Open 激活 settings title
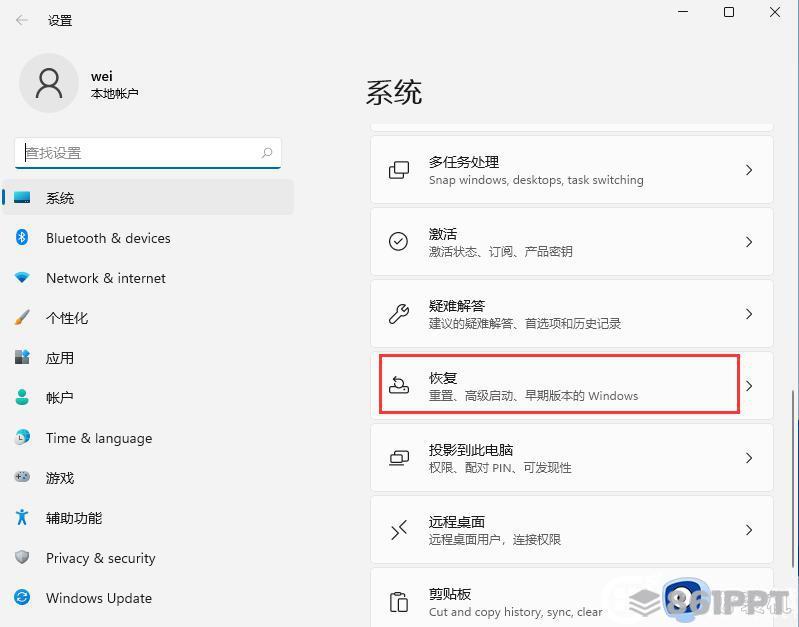The height and width of the screenshot is (627, 799). [443, 234]
